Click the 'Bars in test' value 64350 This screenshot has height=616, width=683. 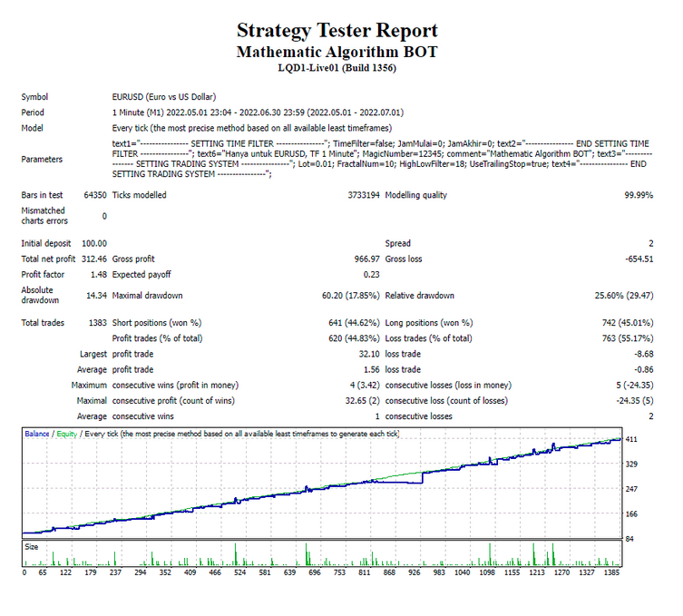coord(95,195)
